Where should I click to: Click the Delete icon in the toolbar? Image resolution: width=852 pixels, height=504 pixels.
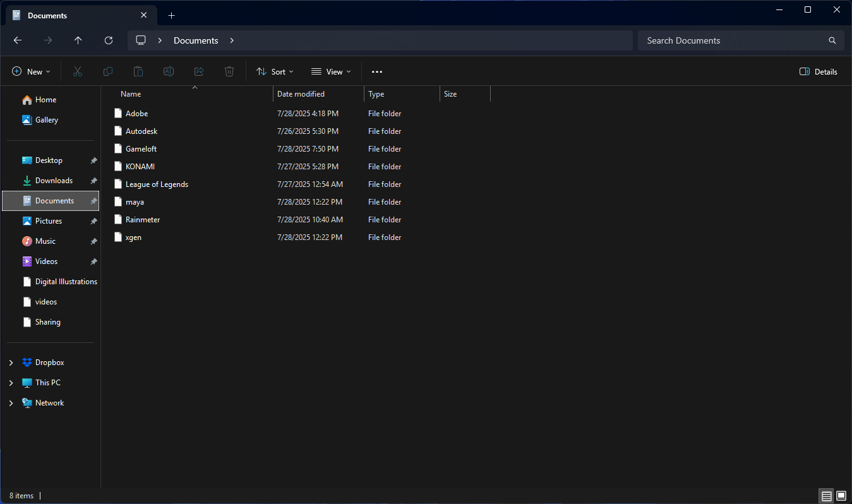(229, 71)
